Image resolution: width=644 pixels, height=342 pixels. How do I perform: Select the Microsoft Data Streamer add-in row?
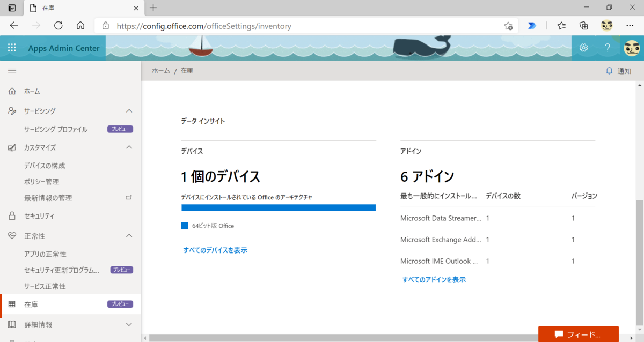point(497,218)
